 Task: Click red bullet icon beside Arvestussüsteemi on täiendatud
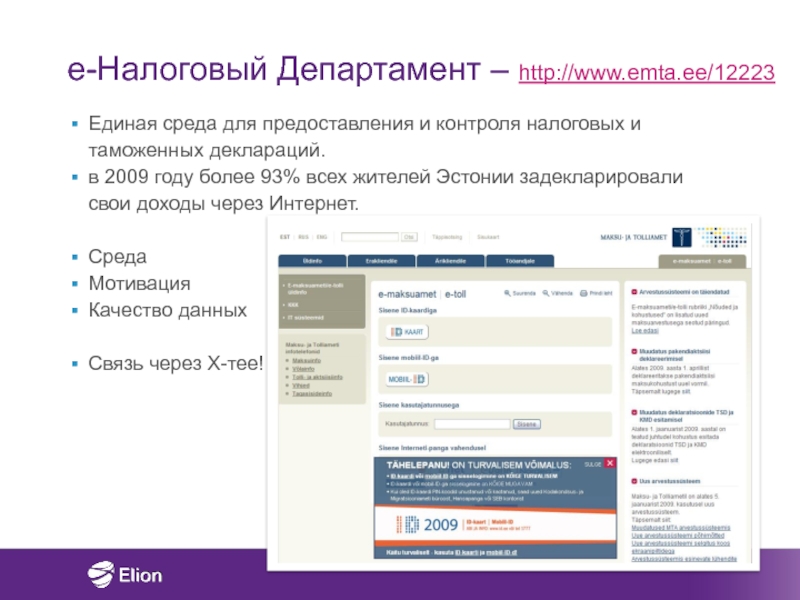634,292
